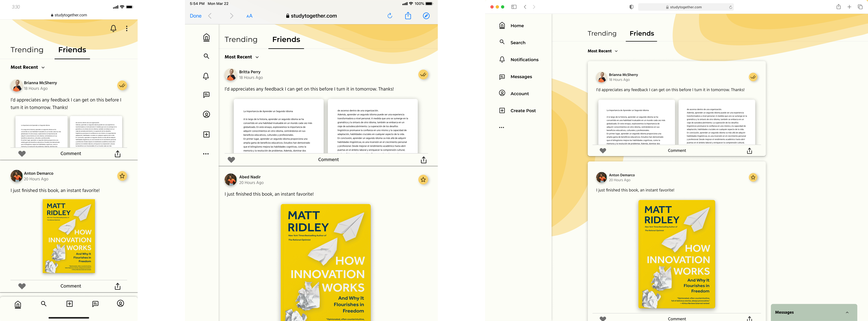The height and width of the screenshot is (321, 868).
Task: Switch to the Trending tab on the tablet
Action: point(241,40)
